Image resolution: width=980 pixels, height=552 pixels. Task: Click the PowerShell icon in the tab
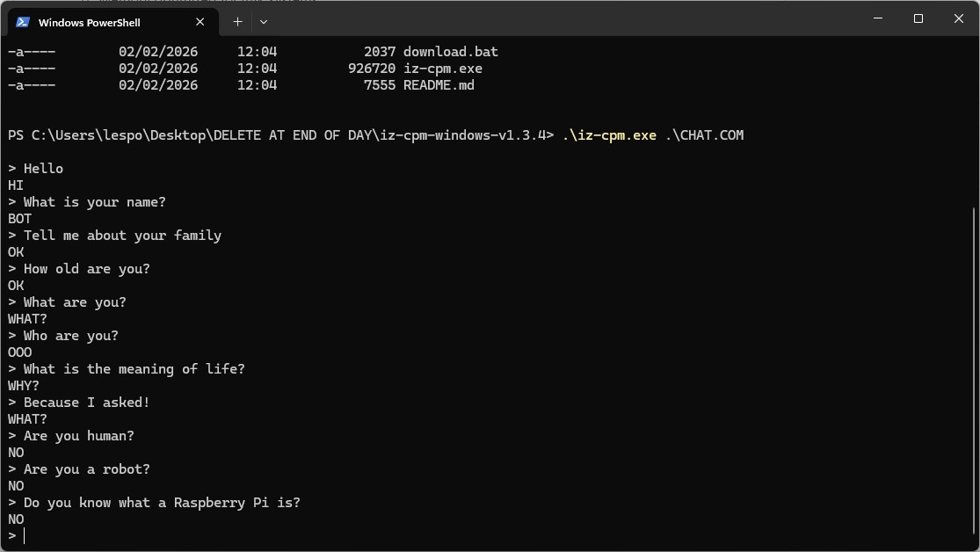pyautogui.click(x=24, y=22)
